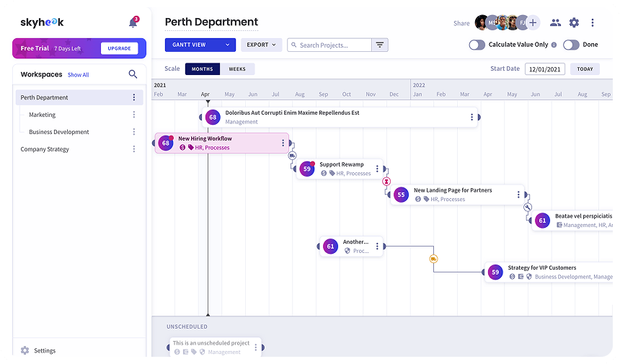This screenshot has height=364, width=620.
Task: Open the filter options icon
Action: [x=380, y=45]
